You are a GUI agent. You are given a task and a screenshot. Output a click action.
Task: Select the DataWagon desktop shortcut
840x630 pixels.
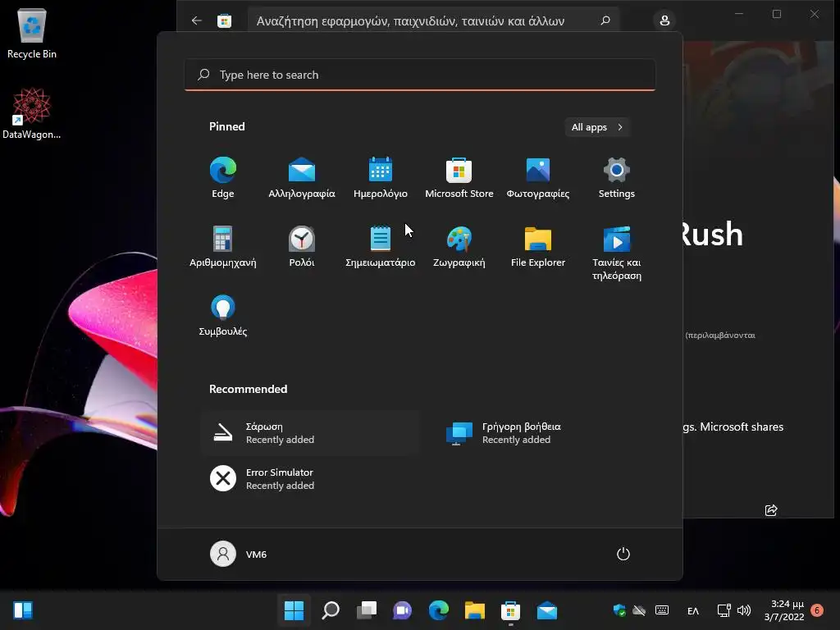pyautogui.click(x=32, y=113)
